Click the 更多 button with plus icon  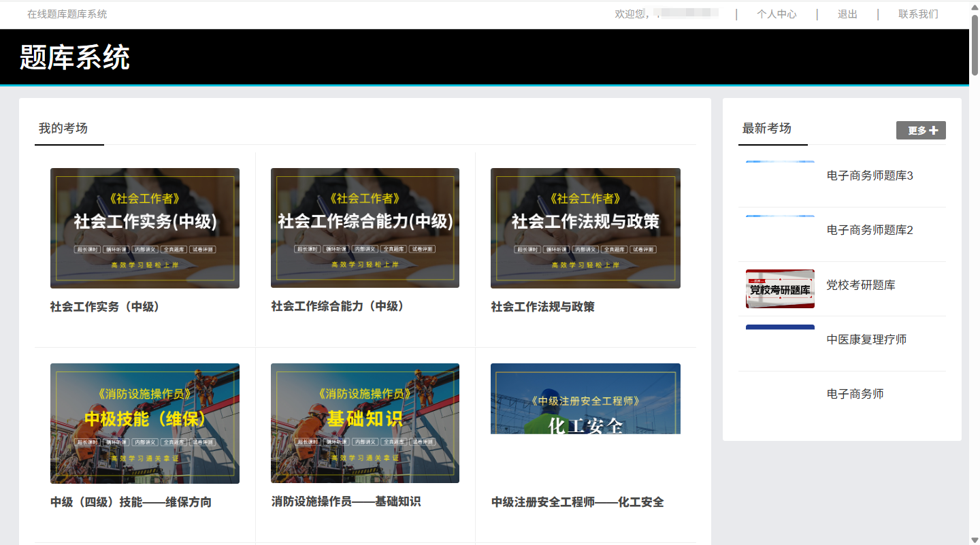coord(921,131)
